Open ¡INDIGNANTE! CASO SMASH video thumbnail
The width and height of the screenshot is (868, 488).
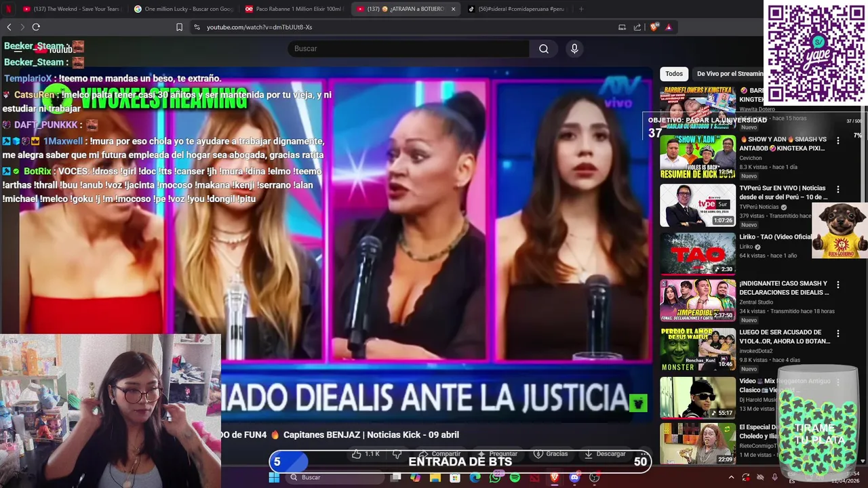pos(698,300)
